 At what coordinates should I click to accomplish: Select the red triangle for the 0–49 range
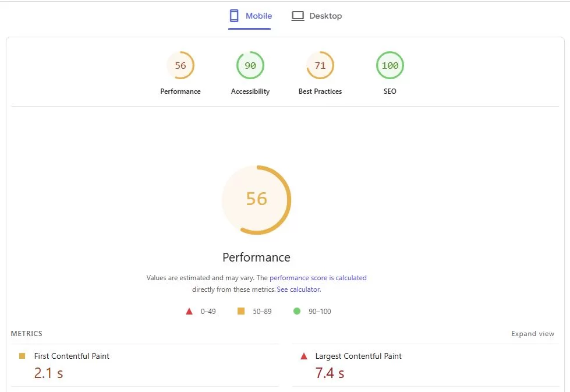pyautogui.click(x=189, y=311)
